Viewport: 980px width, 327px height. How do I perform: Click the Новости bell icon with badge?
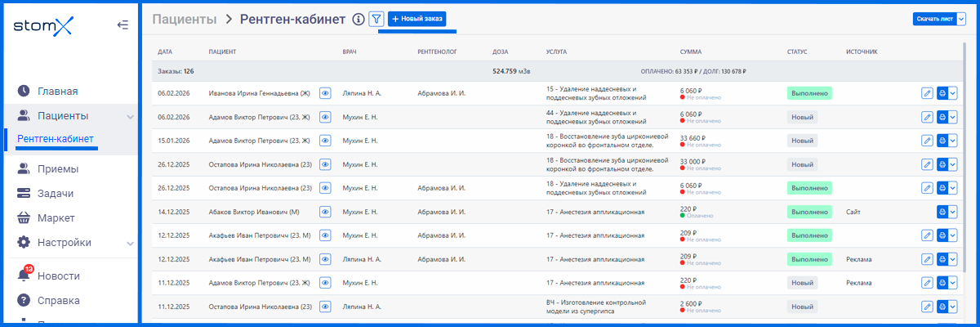24,275
